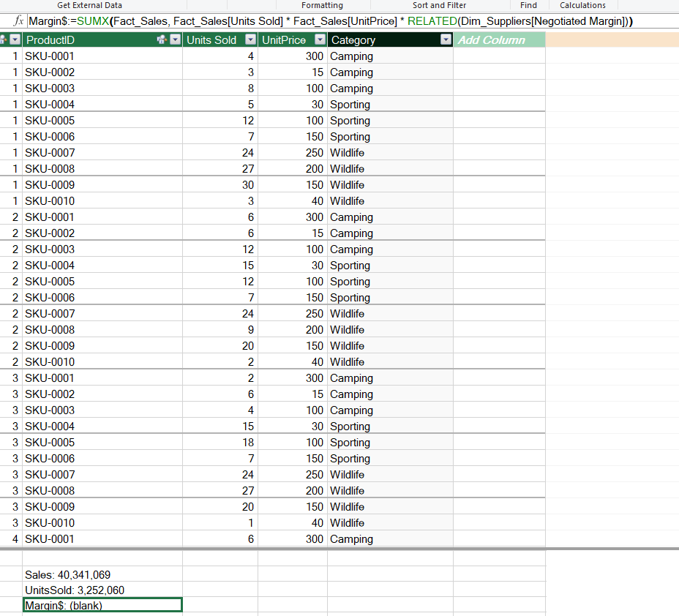Click the Get External Data group label
679x616 pixels.
90,5
